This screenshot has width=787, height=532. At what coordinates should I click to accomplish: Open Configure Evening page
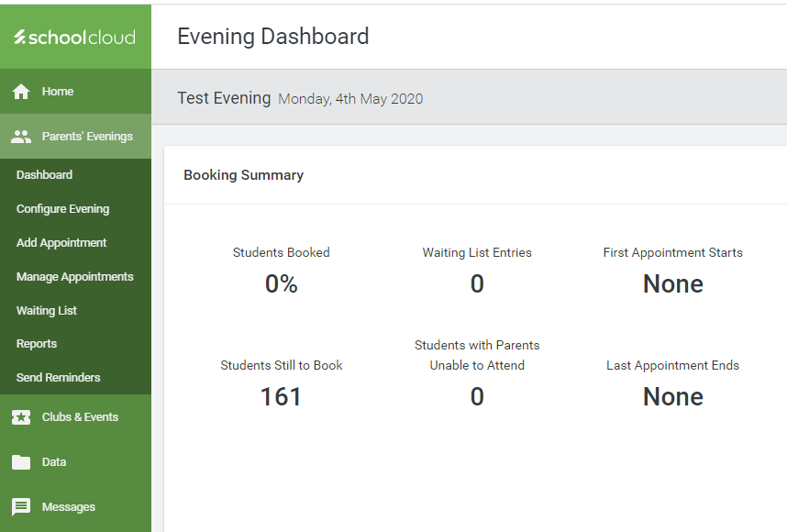pyautogui.click(x=62, y=209)
